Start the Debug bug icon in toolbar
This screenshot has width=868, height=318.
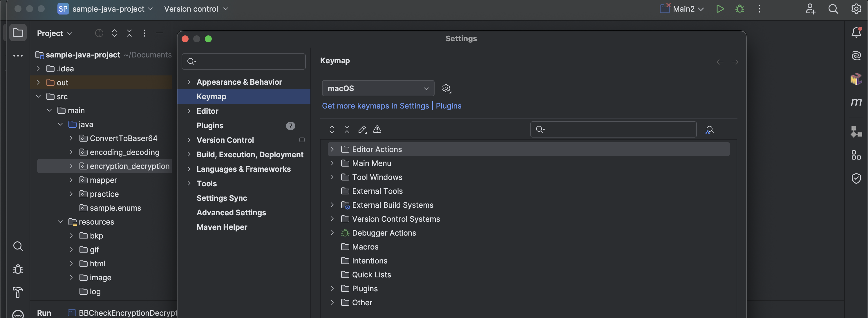coord(739,9)
